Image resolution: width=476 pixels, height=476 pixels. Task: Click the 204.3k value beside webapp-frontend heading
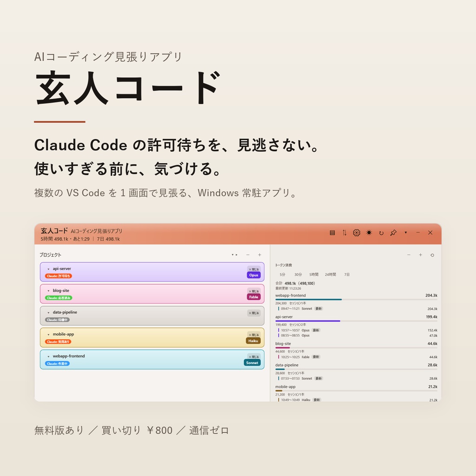point(431,295)
